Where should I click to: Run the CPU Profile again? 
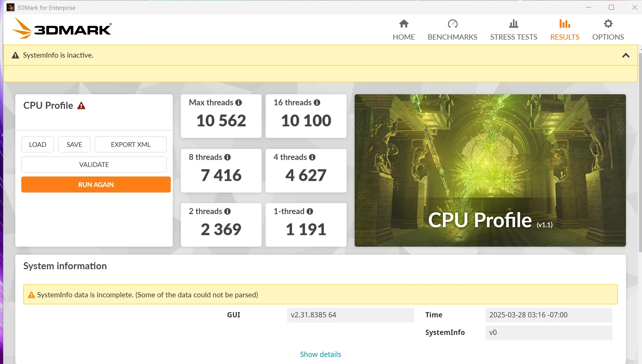click(96, 185)
